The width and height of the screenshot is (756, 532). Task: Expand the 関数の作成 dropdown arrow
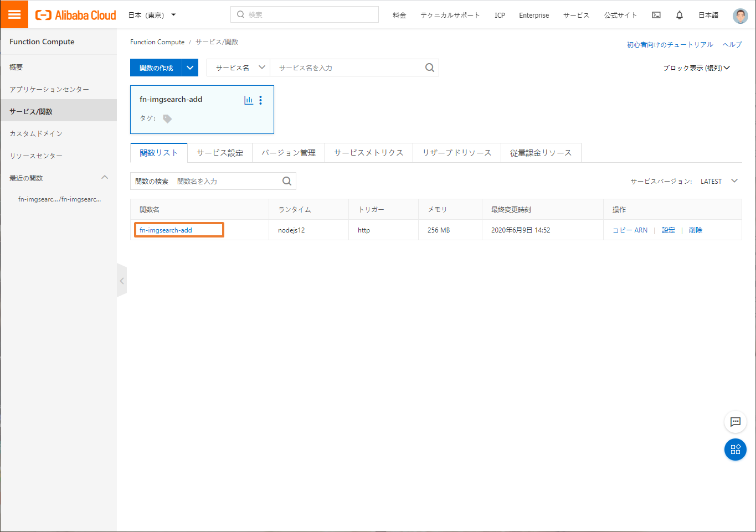pos(190,68)
